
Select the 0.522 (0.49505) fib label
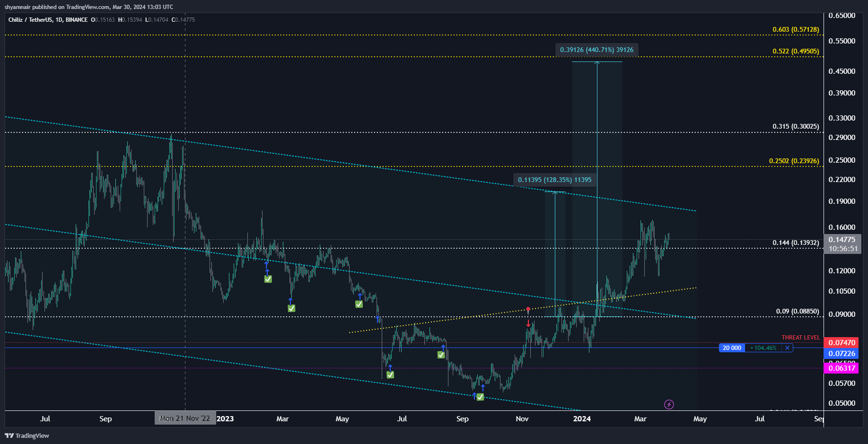(x=796, y=51)
